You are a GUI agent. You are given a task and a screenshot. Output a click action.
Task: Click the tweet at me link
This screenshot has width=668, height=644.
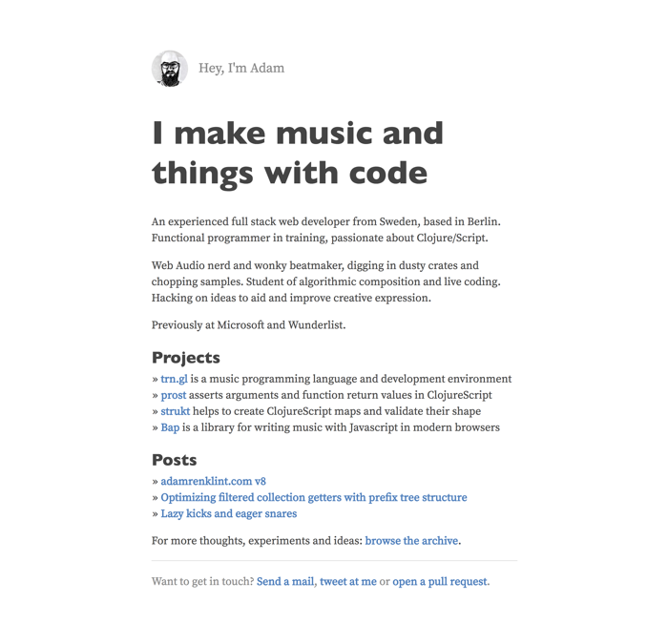click(348, 581)
